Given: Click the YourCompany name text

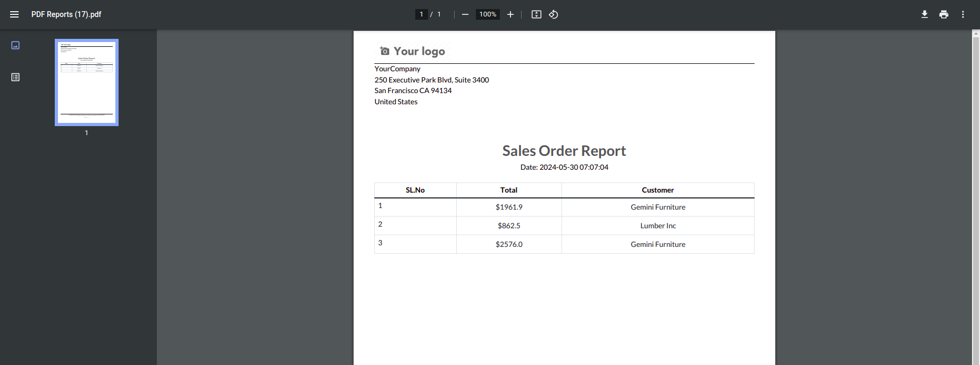Looking at the screenshot, I should (x=397, y=69).
